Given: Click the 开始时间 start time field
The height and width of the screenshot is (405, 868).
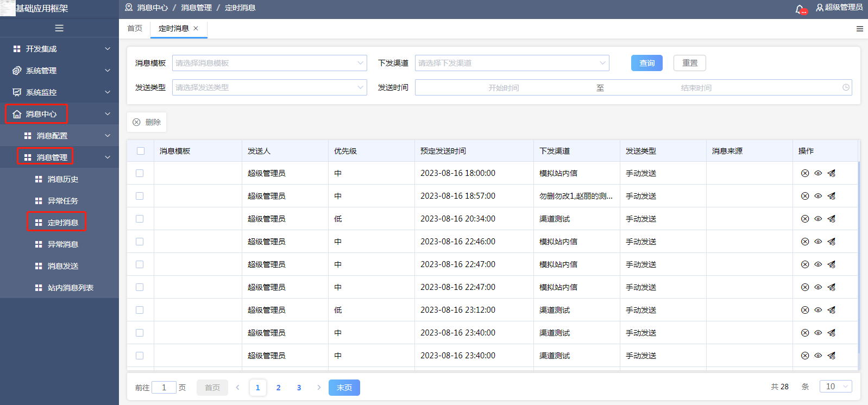Looking at the screenshot, I should (504, 87).
